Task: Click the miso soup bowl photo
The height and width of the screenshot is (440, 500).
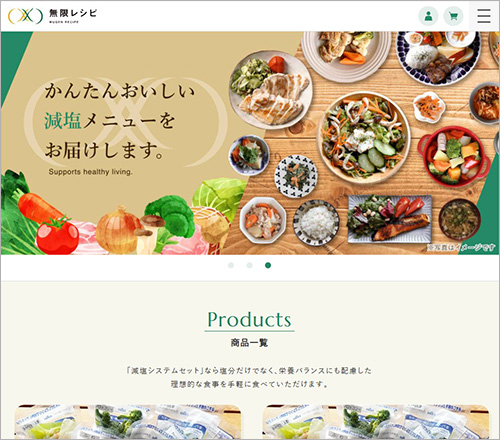Action: pyautogui.click(x=460, y=220)
